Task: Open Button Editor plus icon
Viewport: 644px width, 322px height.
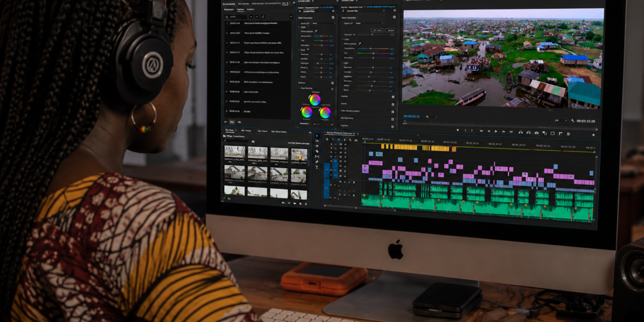Action: pyautogui.click(x=593, y=135)
